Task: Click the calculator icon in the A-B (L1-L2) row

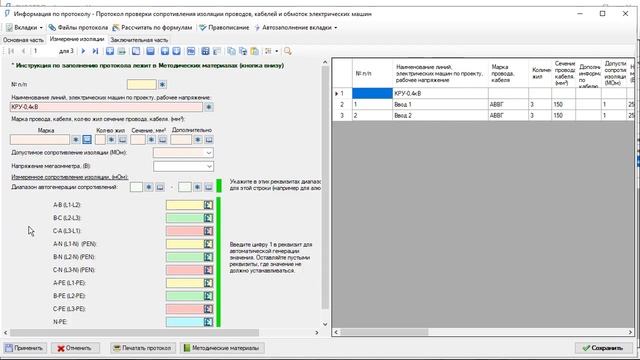Action: click(x=208, y=205)
